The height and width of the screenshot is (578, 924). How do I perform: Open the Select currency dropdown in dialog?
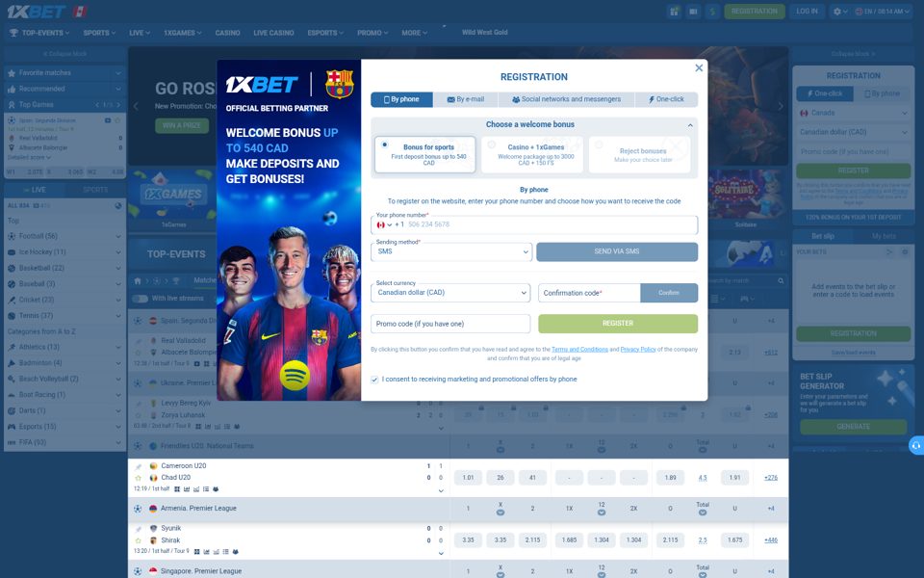(x=450, y=293)
